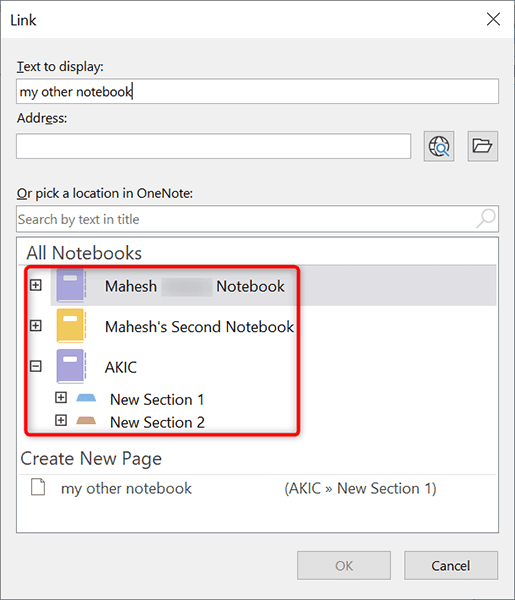515x600 pixels.
Task: Expand New Section 1 node
Action: coord(61,398)
